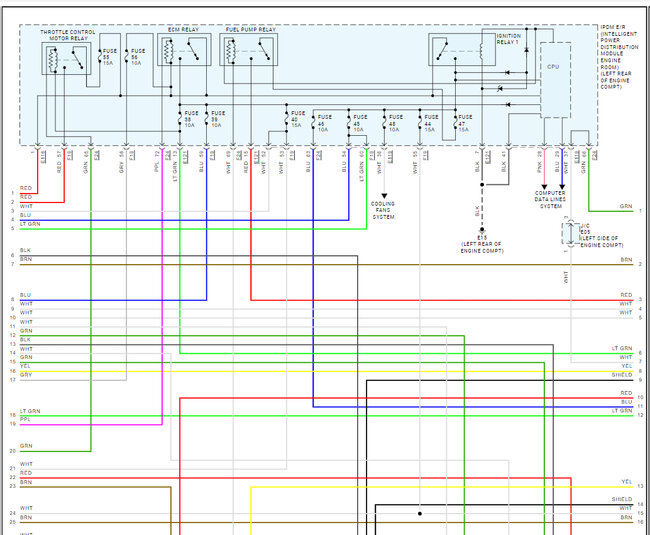
Task: Click the PPL 72 wire label at connector
Action: 157,161
